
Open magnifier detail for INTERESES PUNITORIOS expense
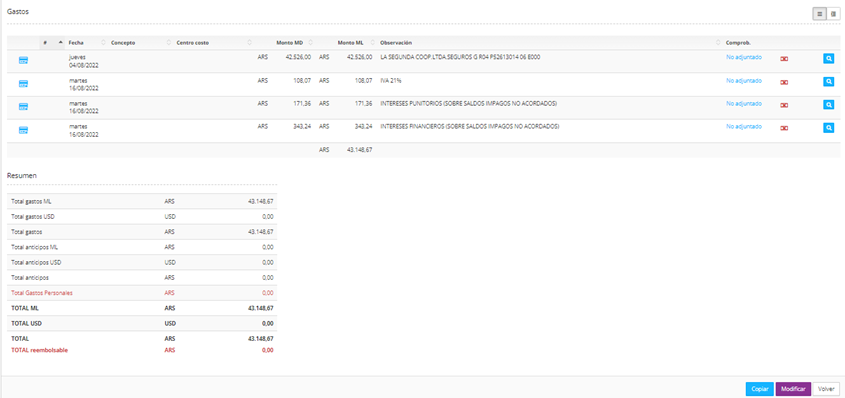(x=828, y=104)
